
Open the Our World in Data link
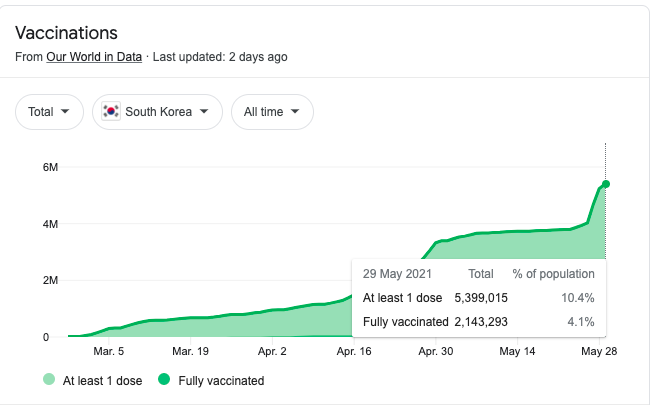pyautogui.click(x=94, y=57)
